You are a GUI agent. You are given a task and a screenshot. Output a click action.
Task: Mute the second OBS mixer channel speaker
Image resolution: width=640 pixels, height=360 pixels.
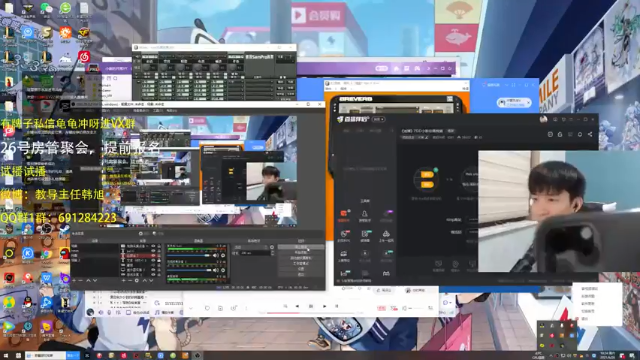coord(215,270)
